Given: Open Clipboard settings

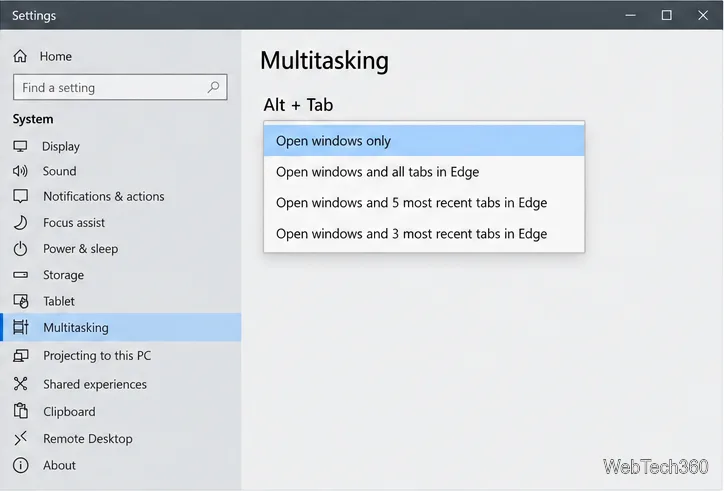Looking at the screenshot, I should coord(121,411).
